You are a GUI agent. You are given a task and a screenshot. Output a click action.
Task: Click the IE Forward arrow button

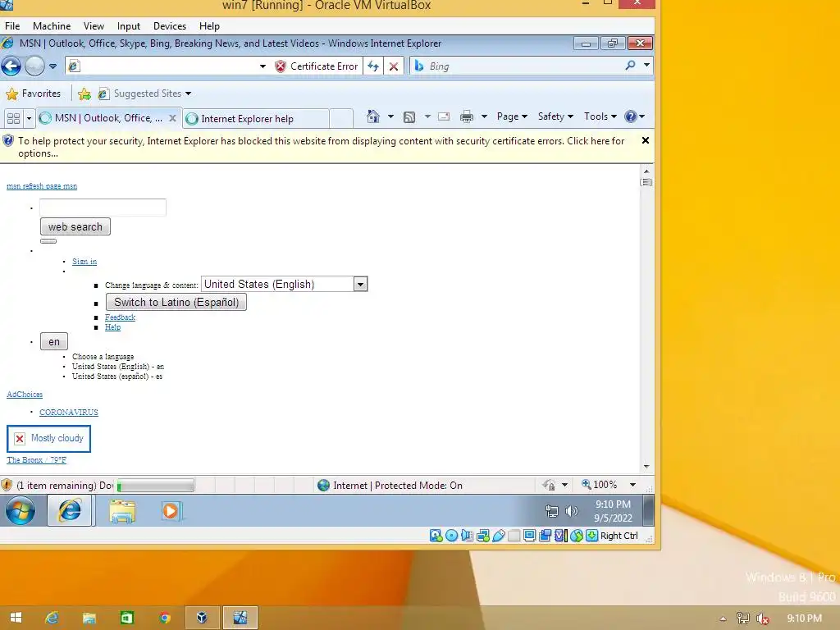click(x=34, y=66)
